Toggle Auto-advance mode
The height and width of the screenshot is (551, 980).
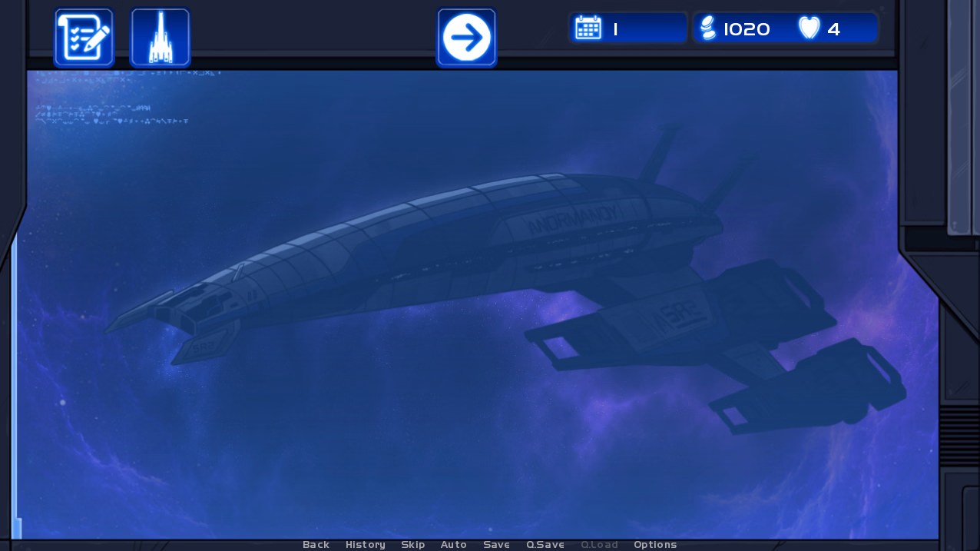(x=454, y=544)
